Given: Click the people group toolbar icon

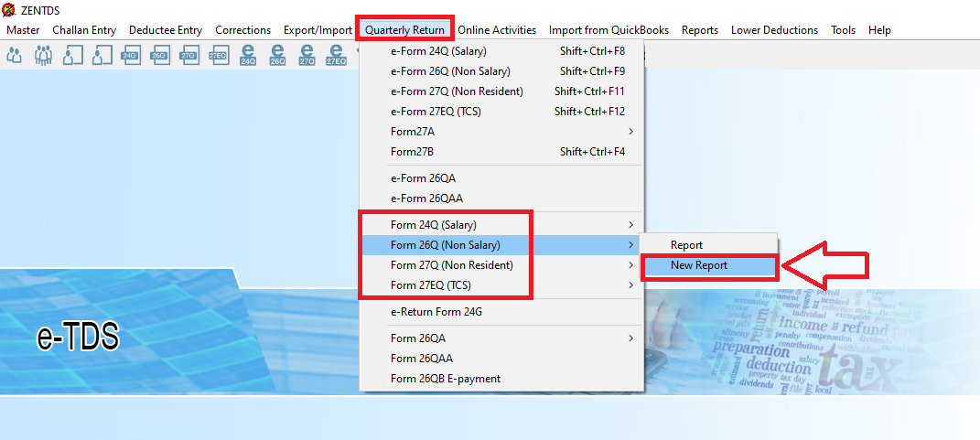Looking at the screenshot, I should tap(44, 55).
